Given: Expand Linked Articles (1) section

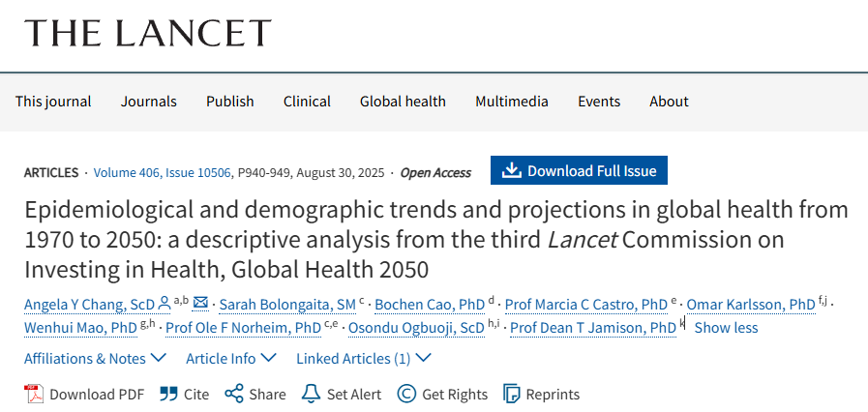Looking at the screenshot, I should coord(363,358).
